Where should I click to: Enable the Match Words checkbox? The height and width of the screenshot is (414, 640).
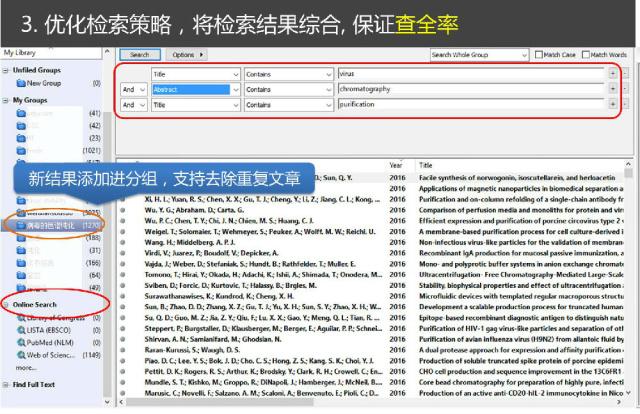tap(586, 55)
